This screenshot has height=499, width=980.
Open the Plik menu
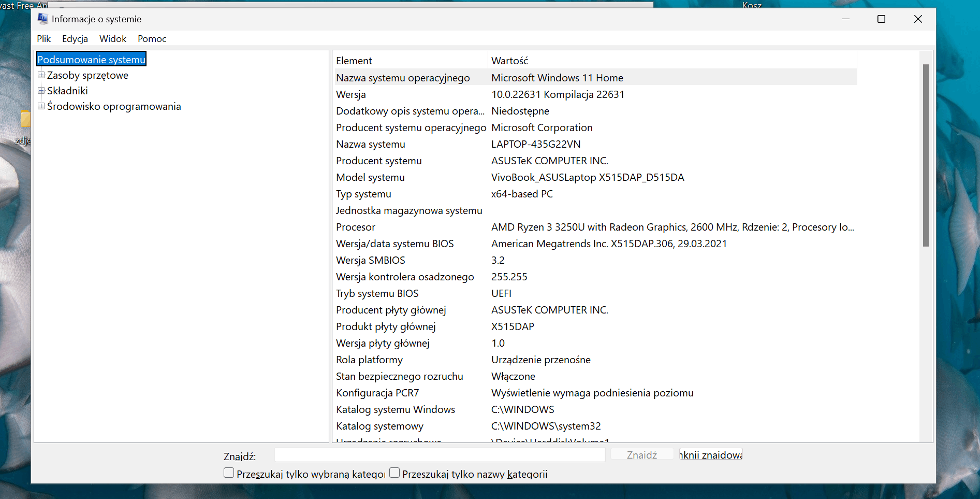[43, 39]
